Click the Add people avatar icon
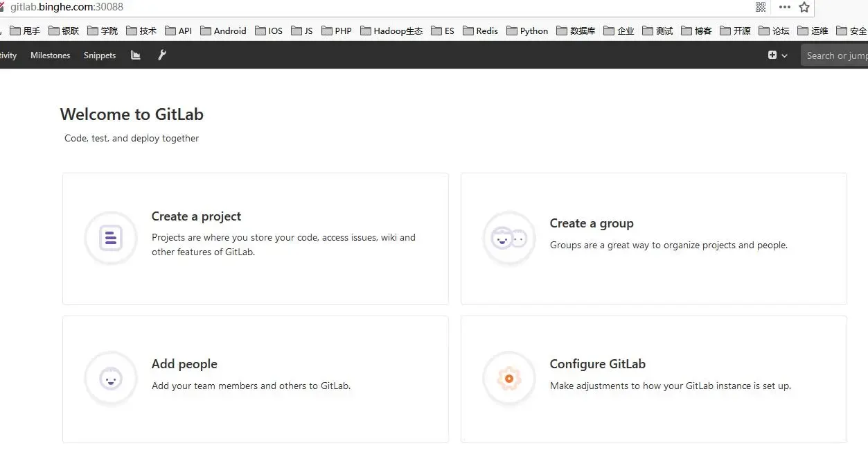 pyautogui.click(x=110, y=379)
